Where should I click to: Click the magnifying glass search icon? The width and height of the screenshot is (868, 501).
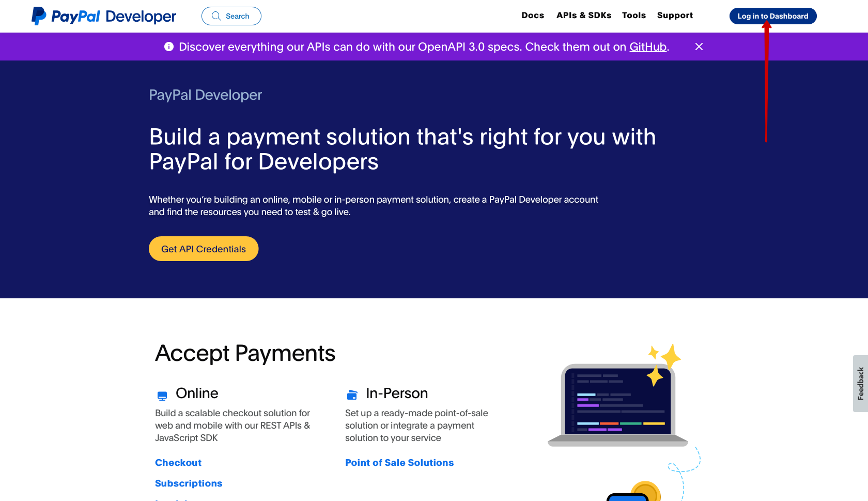tap(216, 16)
